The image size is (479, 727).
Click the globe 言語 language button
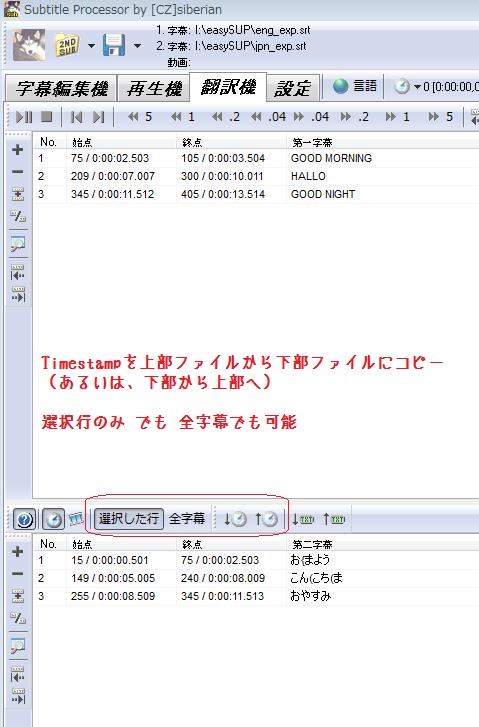pyautogui.click(x=355, y=86)
